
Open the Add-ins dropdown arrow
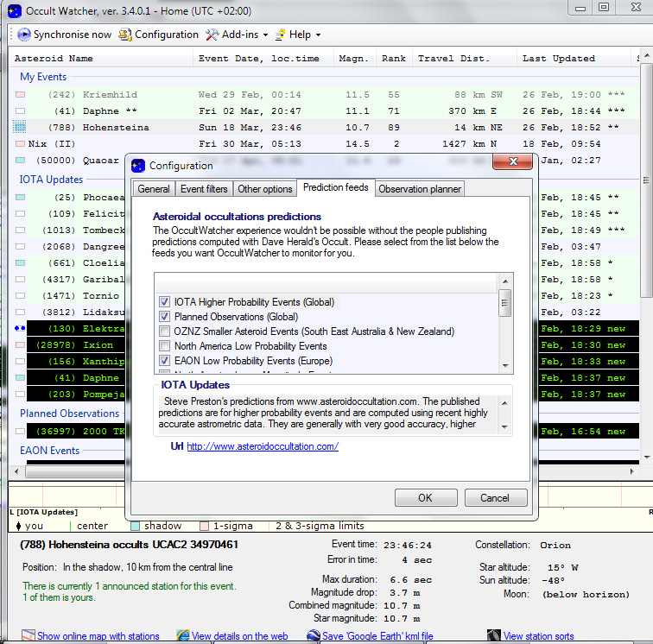pyautogui.click(x=265, y=35)
